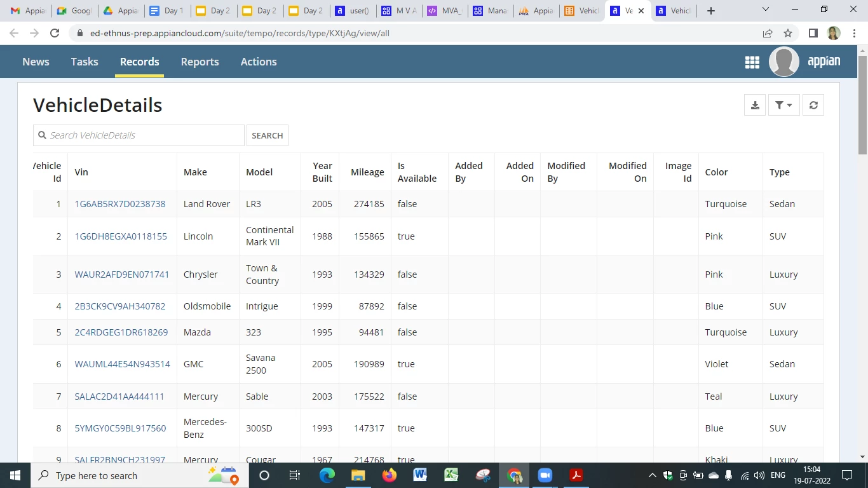Switch to Reports tab
Viewport: 868px width, 488px height.
tap(200, 62)
